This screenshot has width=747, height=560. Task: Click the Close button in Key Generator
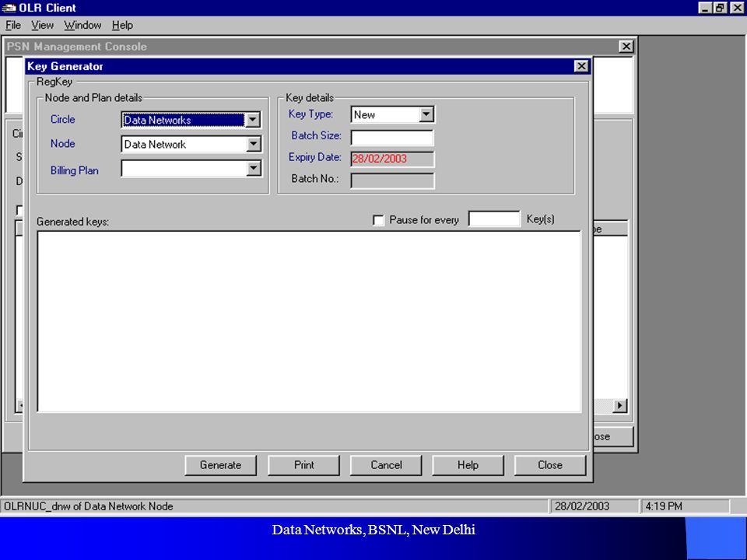550,465
